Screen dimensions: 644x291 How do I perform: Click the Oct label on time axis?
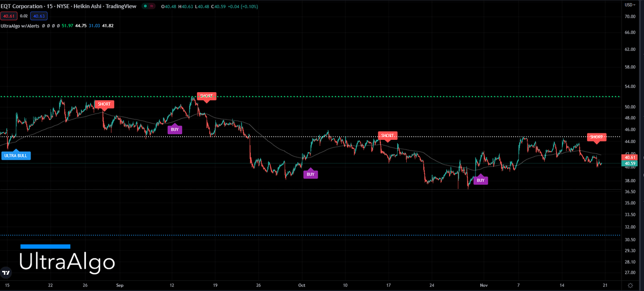point(302,287)
